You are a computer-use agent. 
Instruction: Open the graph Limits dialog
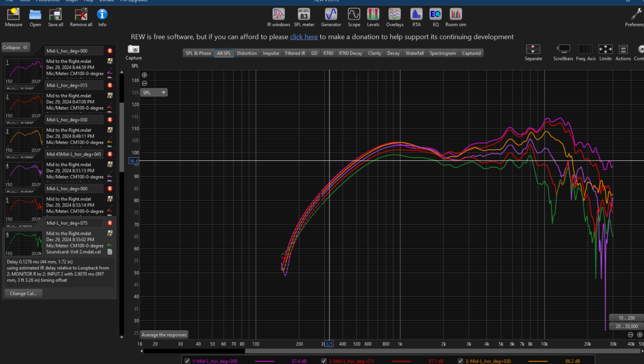click(605, 53)
